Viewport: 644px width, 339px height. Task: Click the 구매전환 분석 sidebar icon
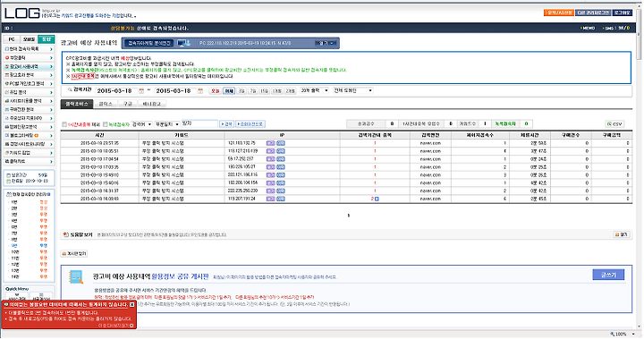(x=7, y=110)
